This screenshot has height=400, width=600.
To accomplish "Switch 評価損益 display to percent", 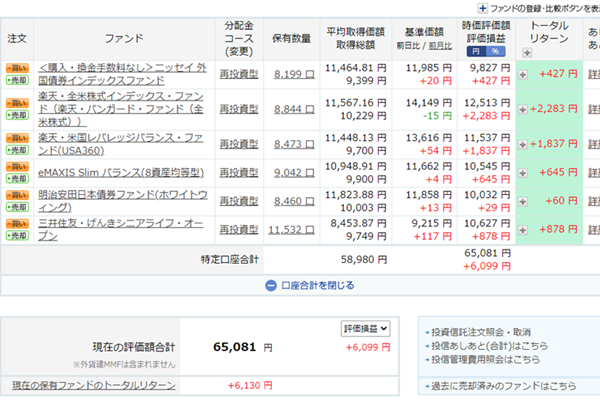I will [498, 51].
